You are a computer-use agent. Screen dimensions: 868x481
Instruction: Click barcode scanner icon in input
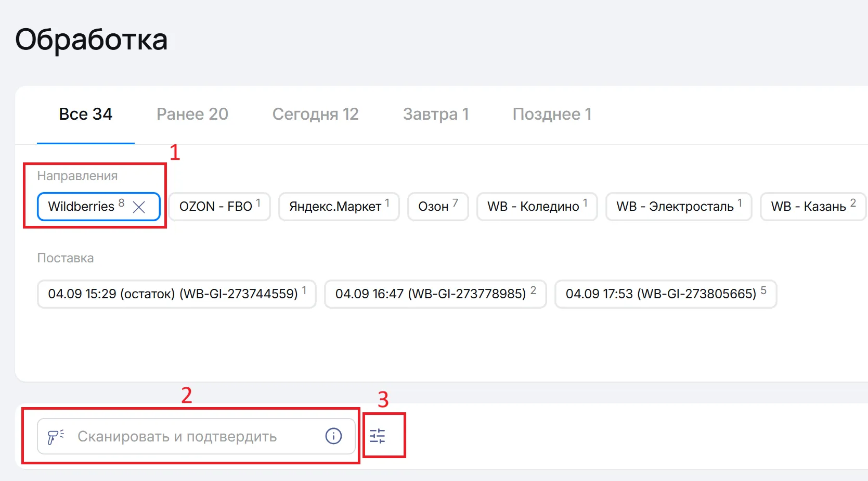[x=56, y=436]
